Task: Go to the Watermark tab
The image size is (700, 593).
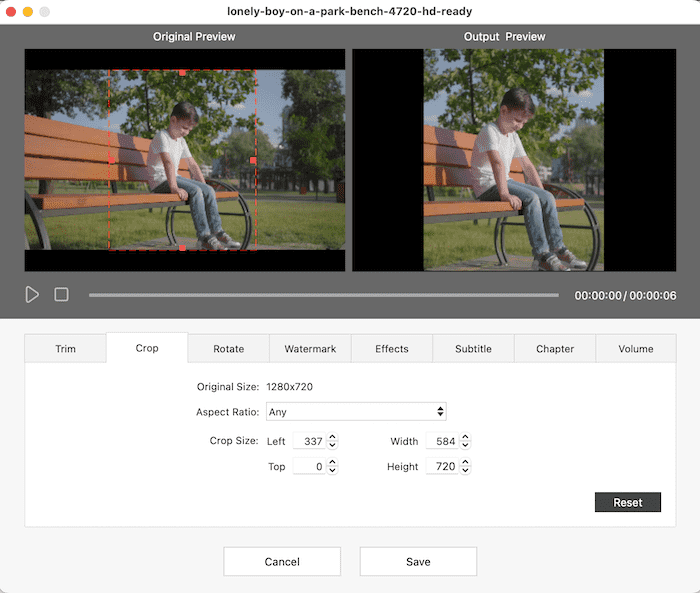Action: click(310, 349)
